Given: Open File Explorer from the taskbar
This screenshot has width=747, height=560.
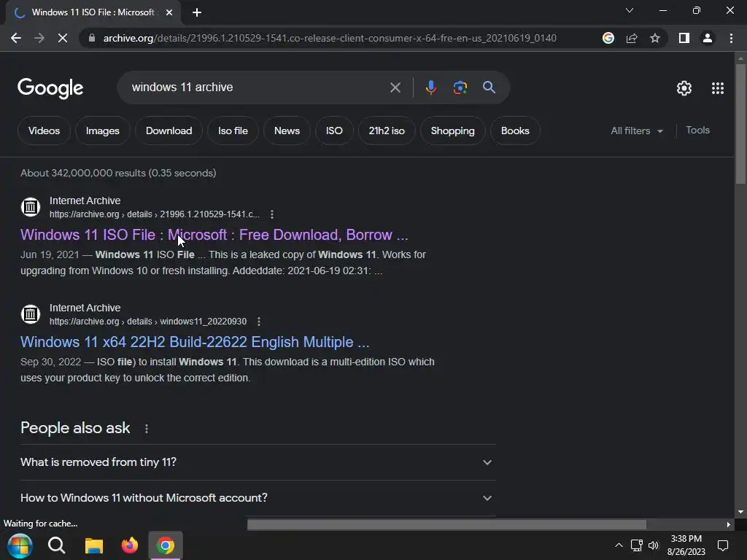Looking at the screenshot, I should click(94, 545).
